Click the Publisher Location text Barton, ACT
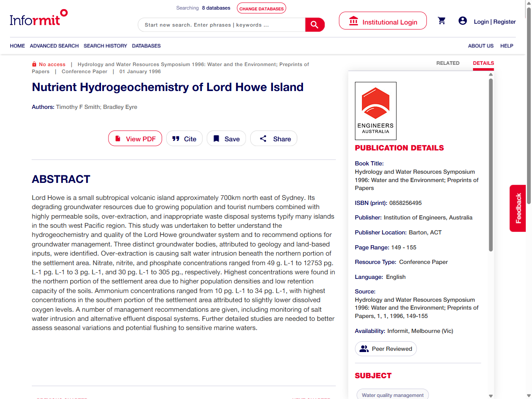This screenshot has height=399, width=532. point(425,232)
